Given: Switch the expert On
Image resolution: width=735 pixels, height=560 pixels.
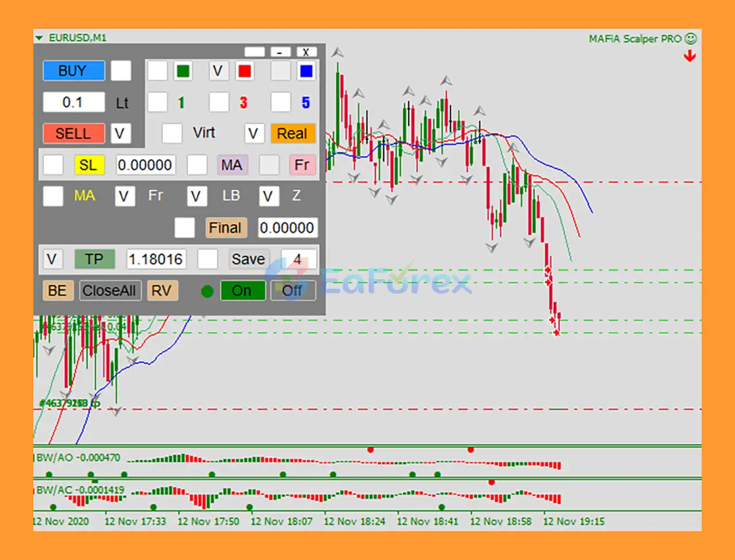Looking at the screenshot, I should click(x=242, y=291).
